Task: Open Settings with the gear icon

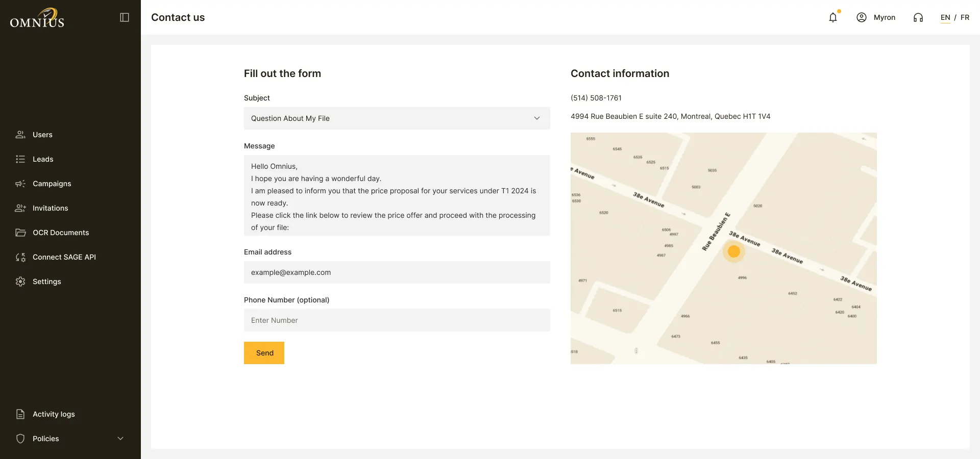Action: (20, 282)
